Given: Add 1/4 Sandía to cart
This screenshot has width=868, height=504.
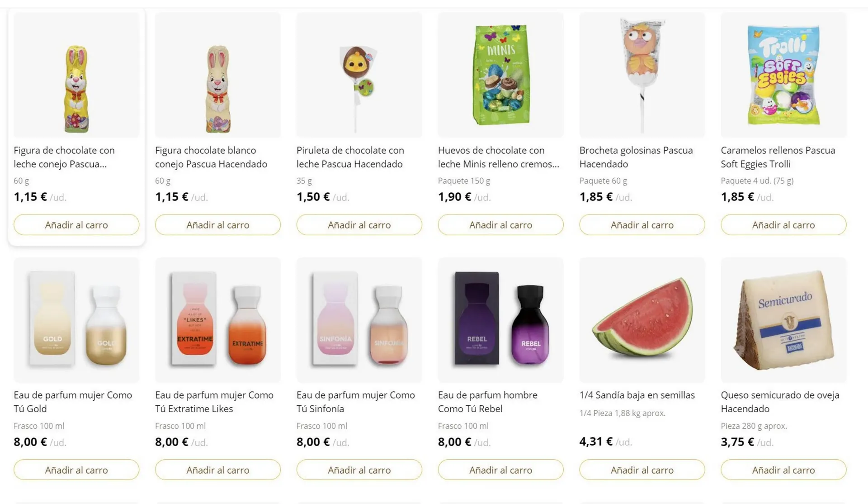Looking at the screenshot, I should pyautogui.click(x=642, y=470).
